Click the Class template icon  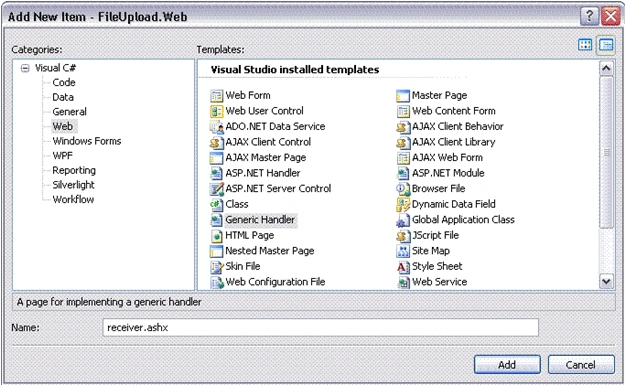click(x=216, y=204)
